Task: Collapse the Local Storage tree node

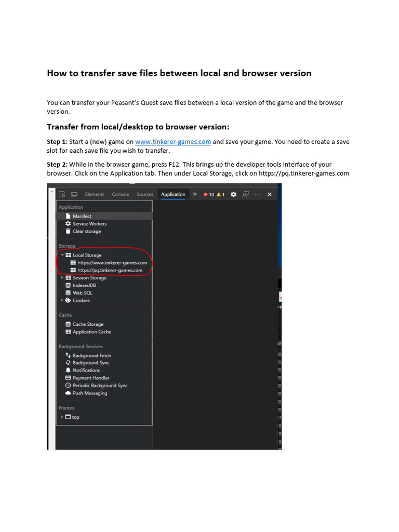Action: pos(62,255)
